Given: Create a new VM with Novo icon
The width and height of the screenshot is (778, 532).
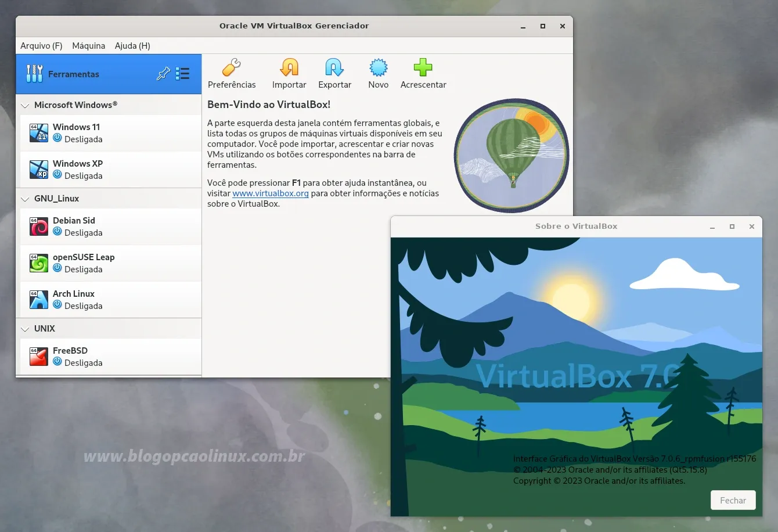Looking at the screenshot, I should pyautogui.click(x=379, y=68).
